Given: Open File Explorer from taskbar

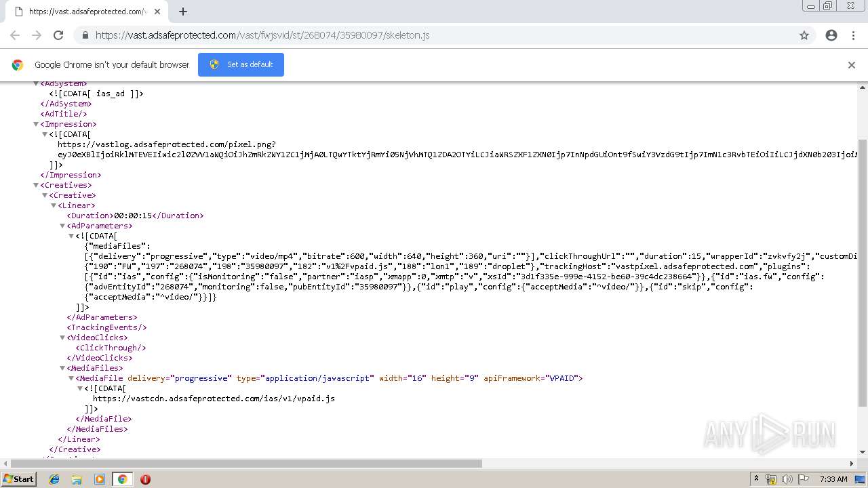Looking at the screenshot, I should click(x=77, y=479).
